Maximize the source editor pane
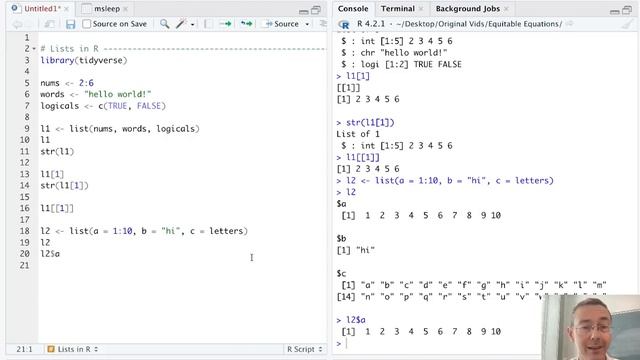The height and width of the screenshot is (360, 640). (x=316, y=10)
